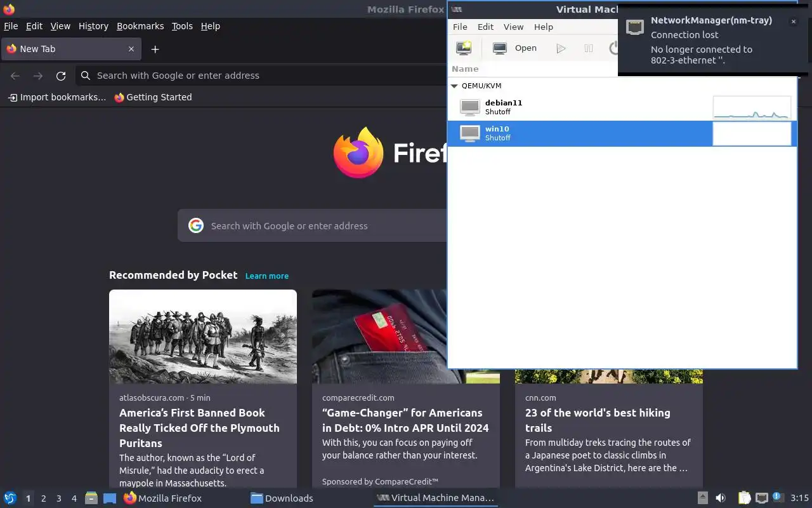The width and height of the screenshot is (812, 508).
Task: Click the network tray icon
Action: [x=761, y=498]
